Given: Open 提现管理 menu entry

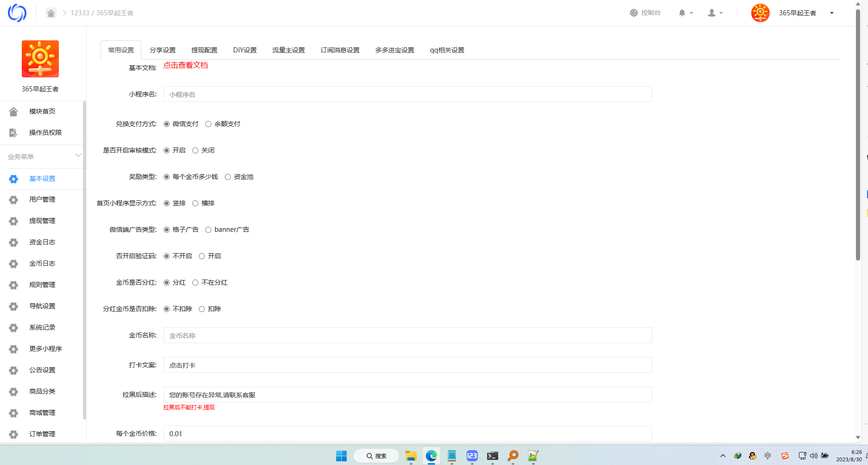Looking at the screenshot, I should [x=42, y=221].
